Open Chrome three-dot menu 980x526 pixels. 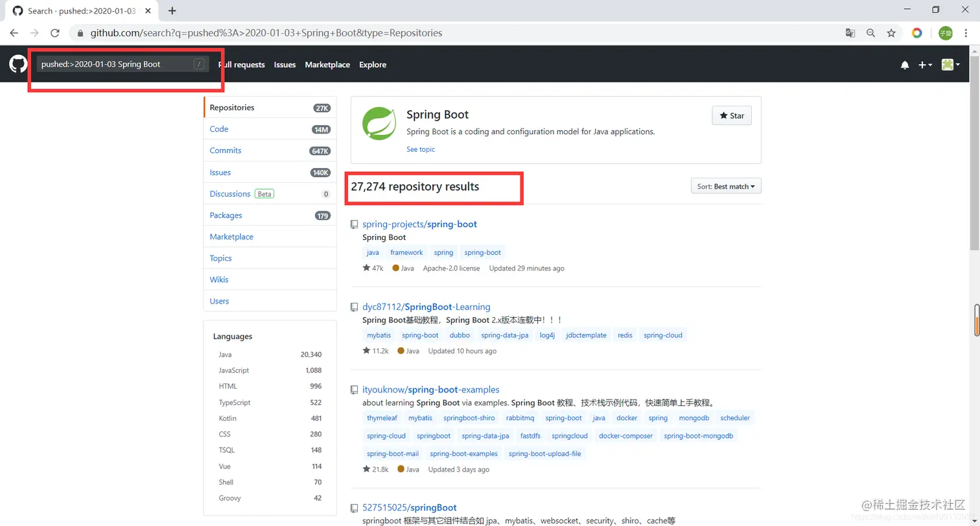click(x=966, y=33)
